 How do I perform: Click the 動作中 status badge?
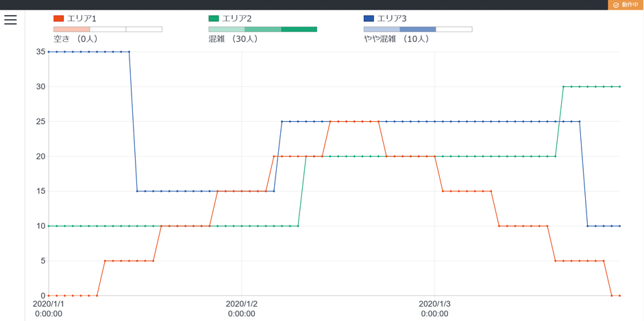[x=626, y=5]
